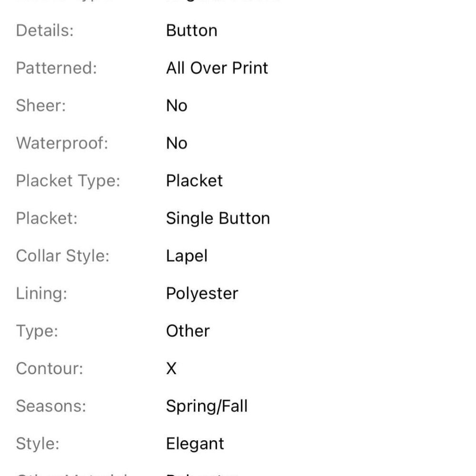Tap the Sheer label

tap(40, 106)
